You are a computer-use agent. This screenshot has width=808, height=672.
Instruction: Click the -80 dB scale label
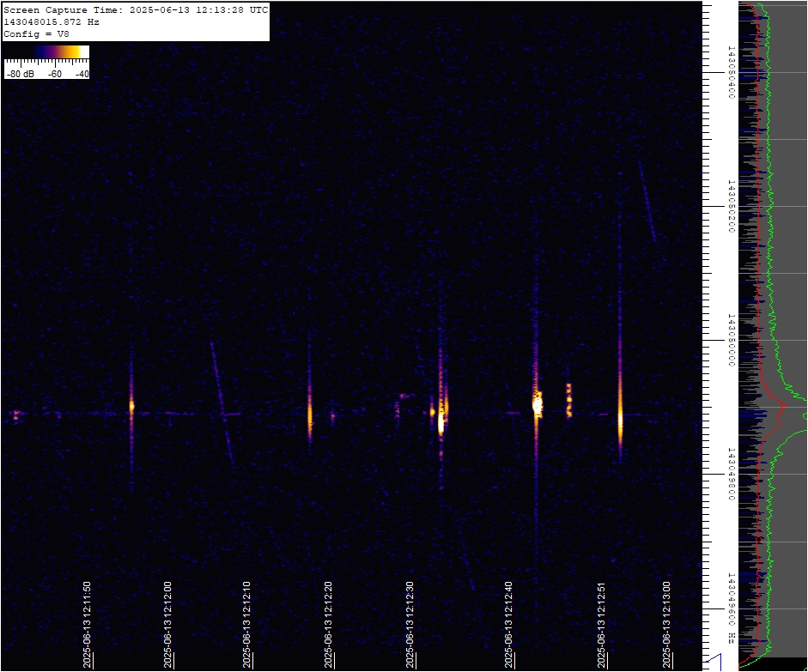(21, 74)
